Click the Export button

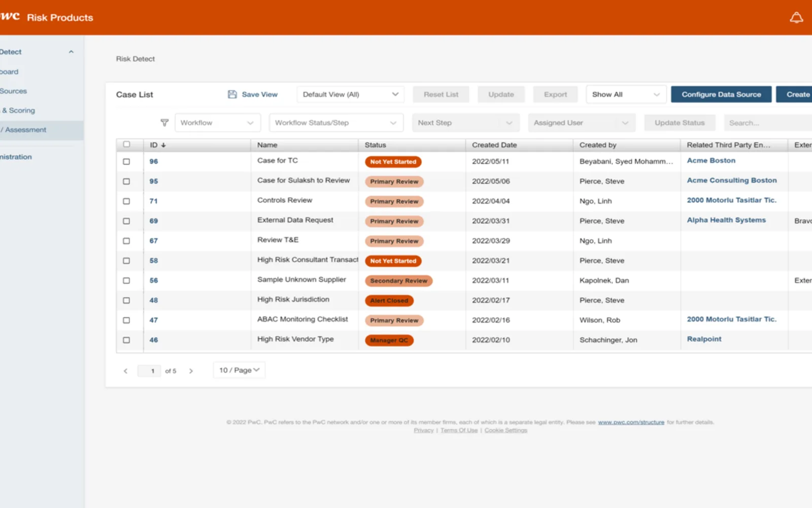556,94
